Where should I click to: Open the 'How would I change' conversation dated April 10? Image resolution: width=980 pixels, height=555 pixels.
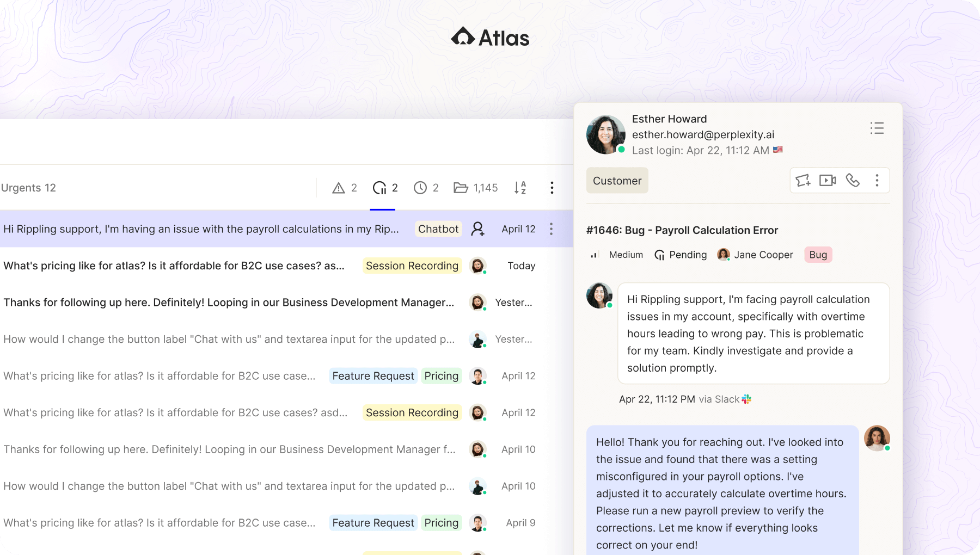click(286, 486)
